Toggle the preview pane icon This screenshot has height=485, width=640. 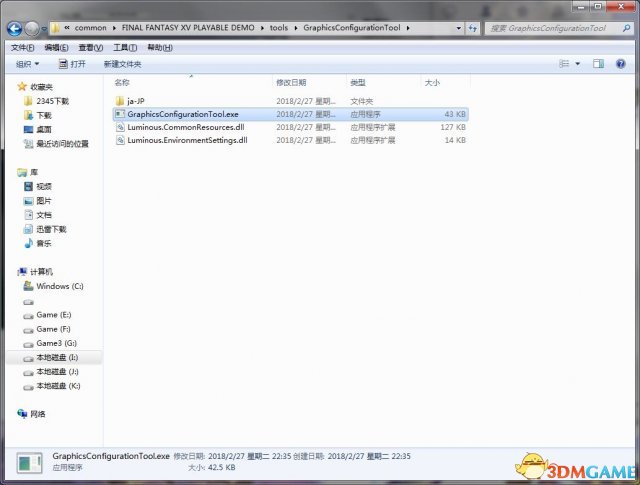pos(598,64)
